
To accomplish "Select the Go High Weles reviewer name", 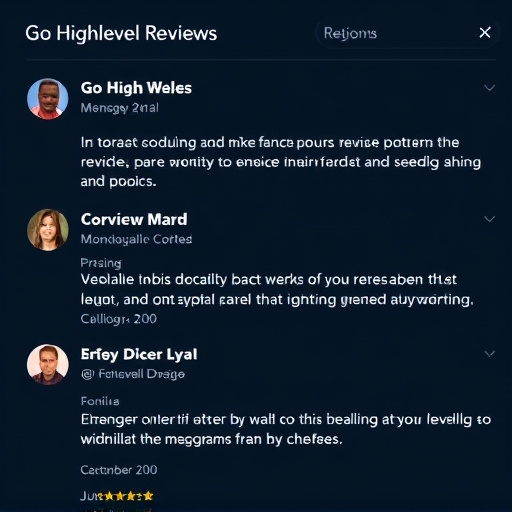I will point(136,88).
